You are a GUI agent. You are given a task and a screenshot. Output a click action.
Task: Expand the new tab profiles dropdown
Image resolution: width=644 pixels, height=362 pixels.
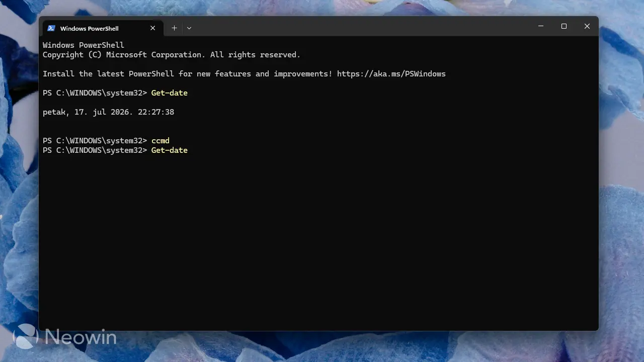click(189, 28)
